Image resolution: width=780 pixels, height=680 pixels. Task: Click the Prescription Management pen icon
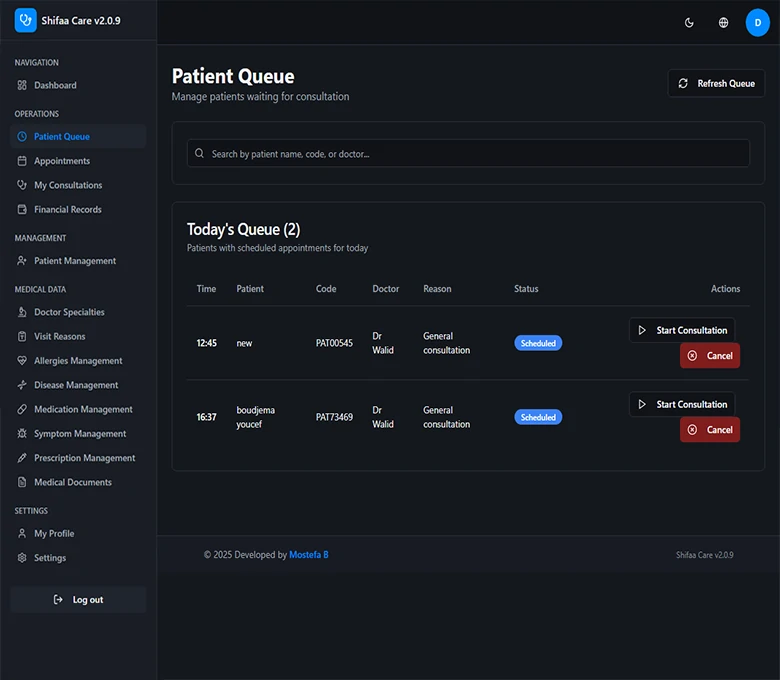tap(22, 458)
